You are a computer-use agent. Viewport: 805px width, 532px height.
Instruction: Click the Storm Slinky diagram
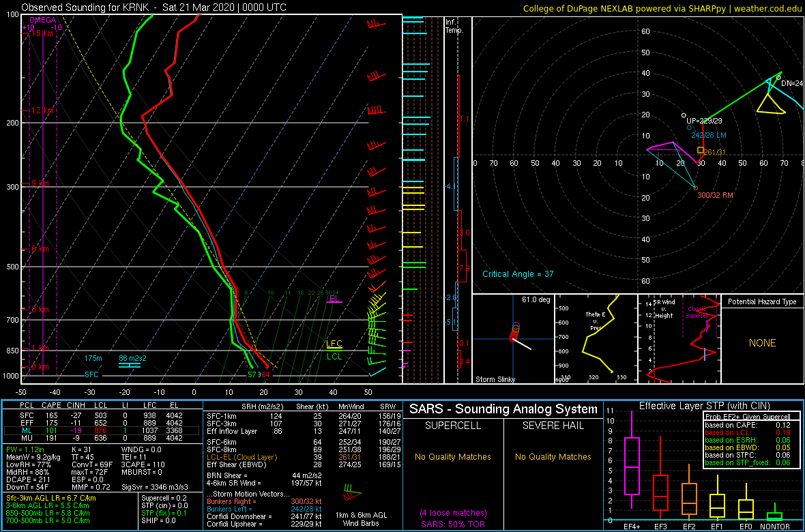pyautogui.click(x=512, y=339)
